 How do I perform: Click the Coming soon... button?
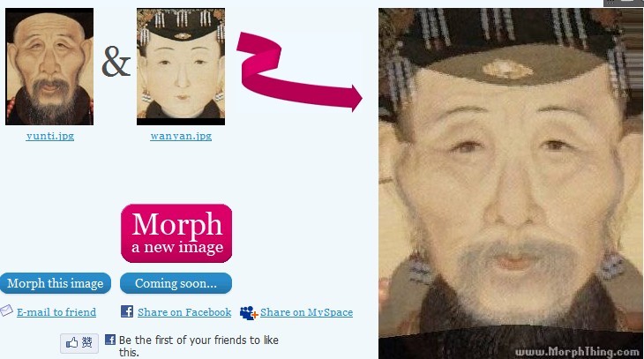click(176, 283)
